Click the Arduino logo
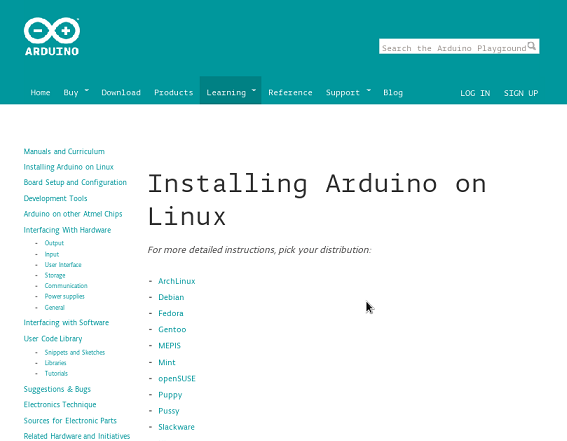Viewport: 567px width, 441px height. coord(52,37)
